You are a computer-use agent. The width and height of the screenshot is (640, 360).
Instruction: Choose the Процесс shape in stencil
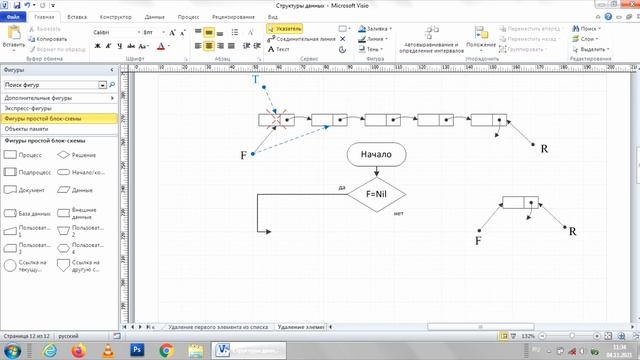pos(23,155)
